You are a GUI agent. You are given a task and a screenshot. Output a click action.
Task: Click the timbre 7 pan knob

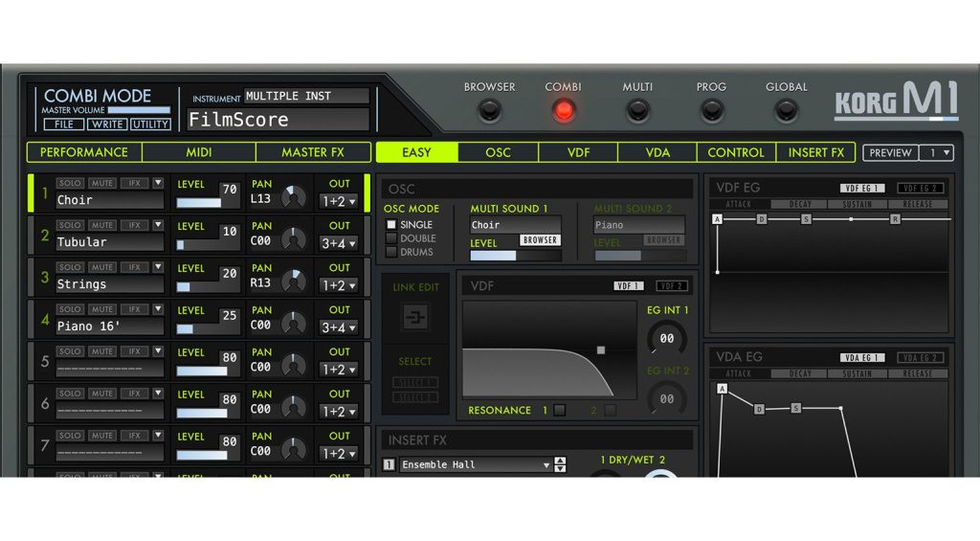293,448
